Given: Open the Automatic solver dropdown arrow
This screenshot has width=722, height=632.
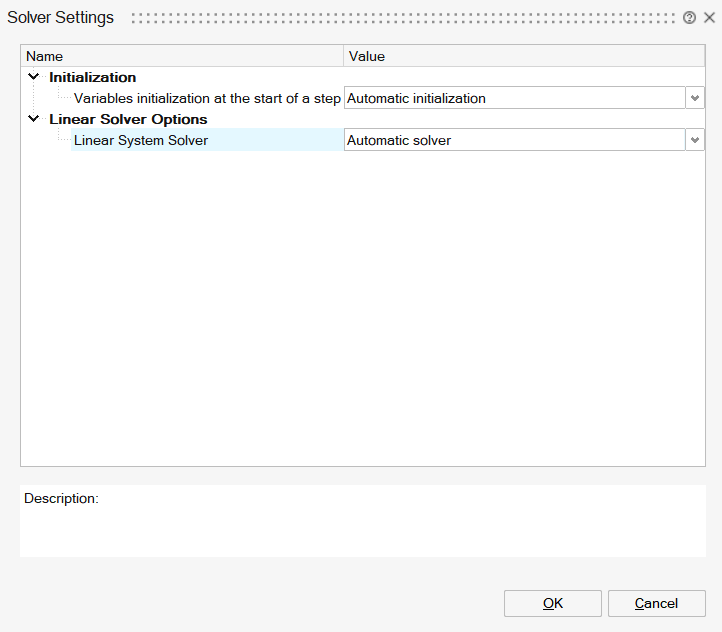Looking at the screenshot, I should (695, 140).
